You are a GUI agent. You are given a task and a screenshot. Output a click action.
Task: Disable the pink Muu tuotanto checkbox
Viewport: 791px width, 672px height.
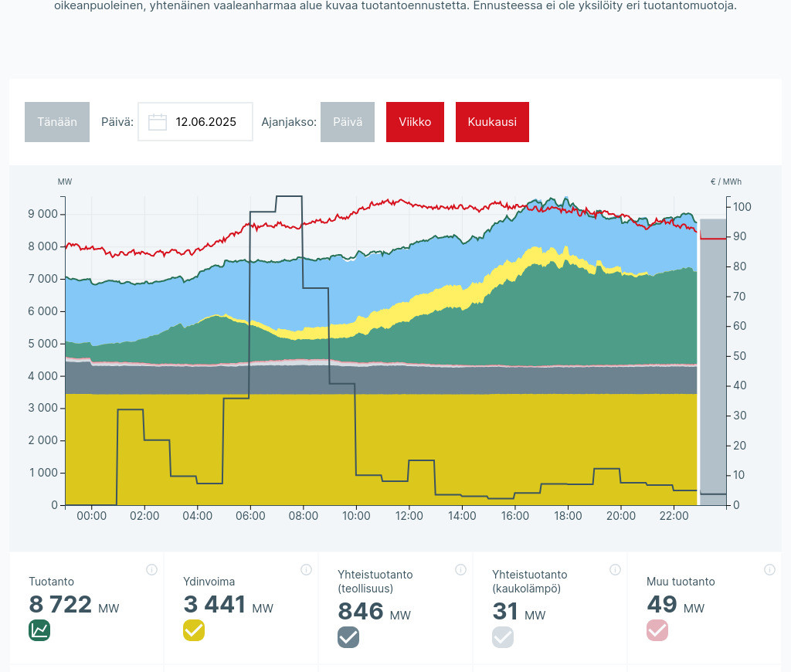coord(657,630)
